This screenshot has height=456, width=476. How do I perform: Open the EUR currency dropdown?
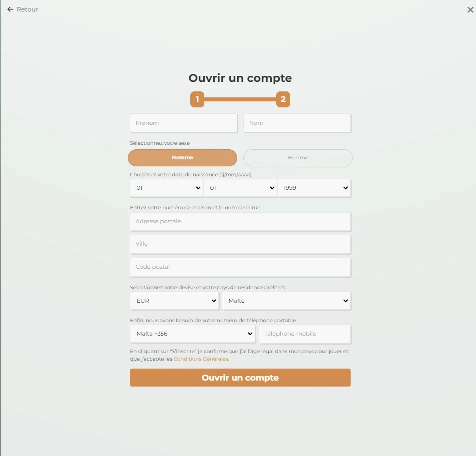pos(174,301)
